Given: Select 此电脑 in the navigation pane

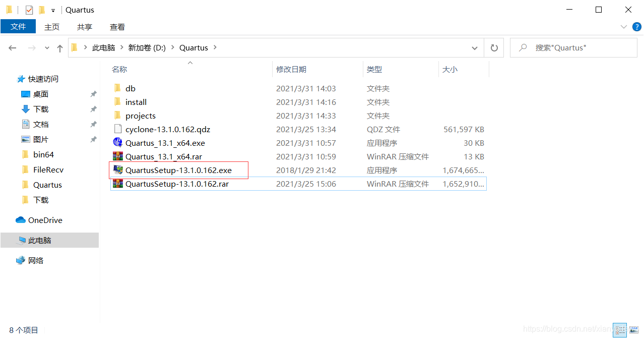Looking at the screenshot, I should click(40, 241).
